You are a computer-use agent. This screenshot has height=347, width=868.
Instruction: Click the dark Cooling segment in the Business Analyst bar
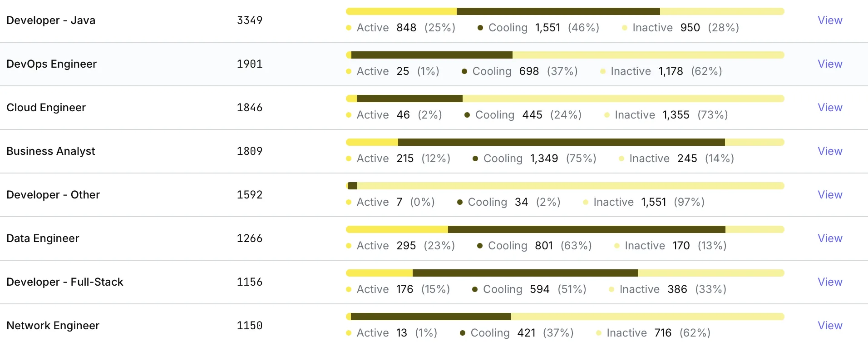pyautogui.click(x=561, y=142)
